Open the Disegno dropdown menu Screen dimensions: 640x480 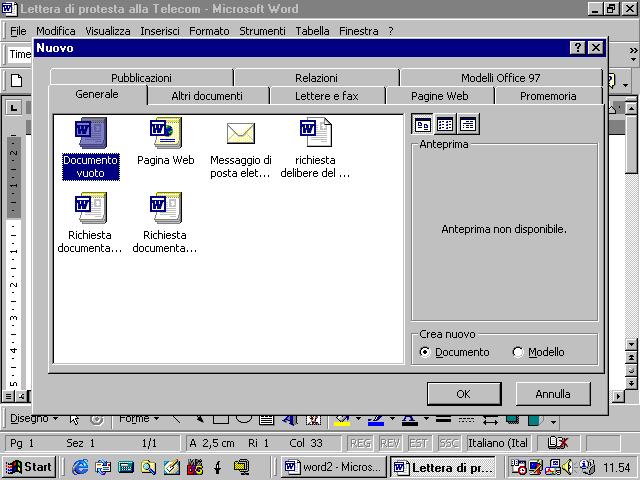pos(34,419)
